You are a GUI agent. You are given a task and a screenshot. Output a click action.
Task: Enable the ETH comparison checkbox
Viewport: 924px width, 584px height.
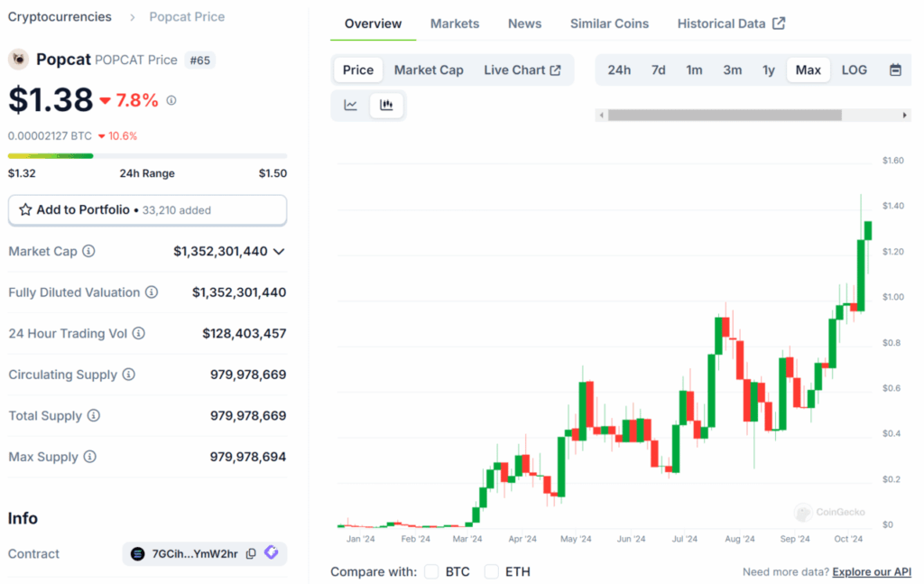(492, 571)
